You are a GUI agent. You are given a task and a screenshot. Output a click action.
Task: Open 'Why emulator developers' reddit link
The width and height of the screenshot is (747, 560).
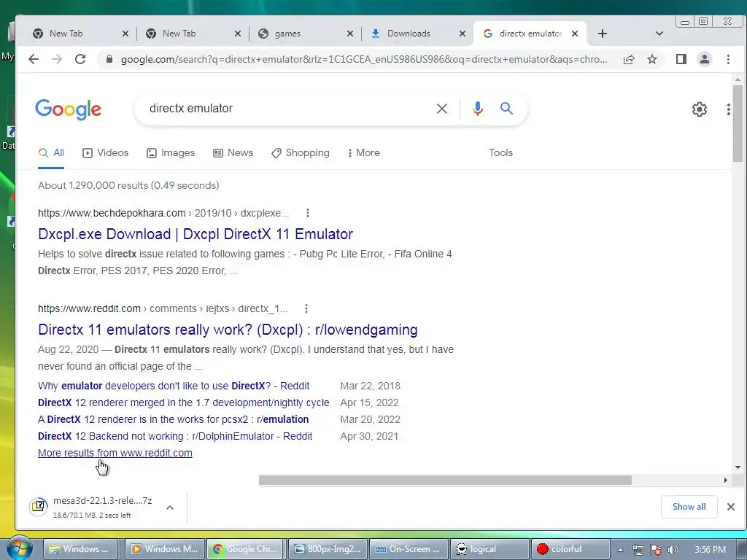click(x=174, y=386)
